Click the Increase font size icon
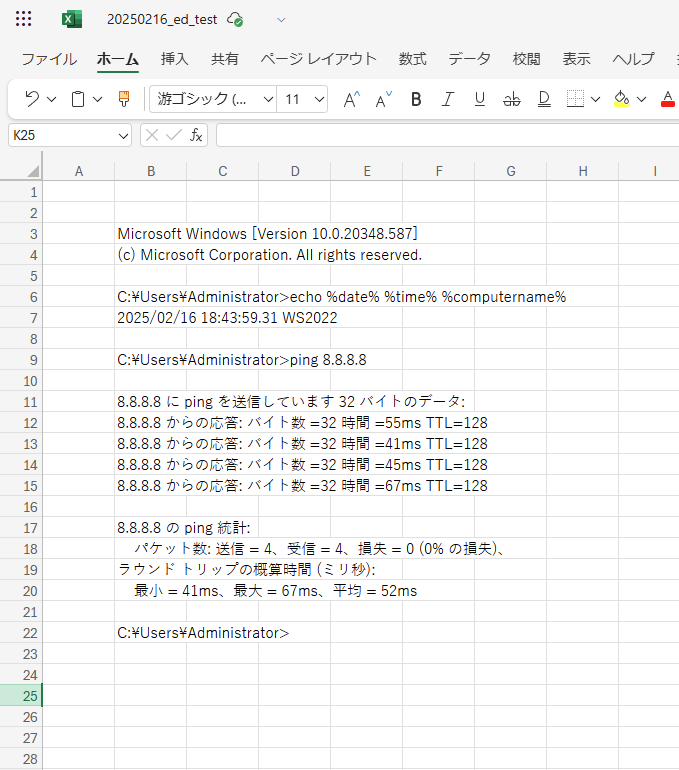Screen dimensions: 679x770 351,99
